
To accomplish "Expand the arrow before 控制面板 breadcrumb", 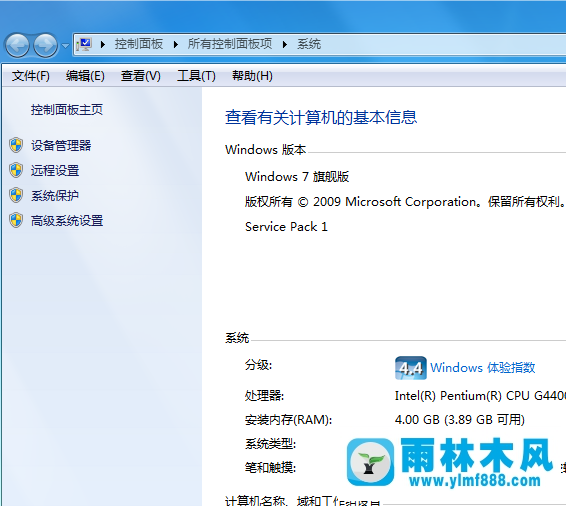I will tap(103, 44).
